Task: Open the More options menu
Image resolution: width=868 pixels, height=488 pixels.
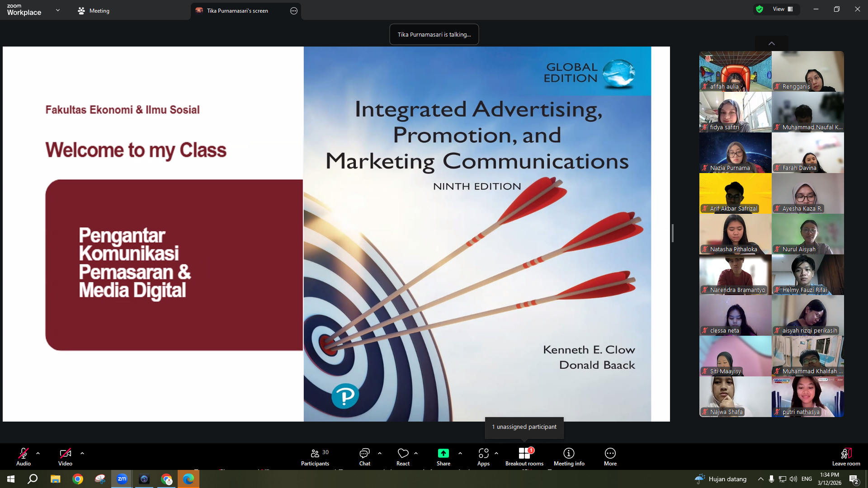Action: pyautogui.click(x=610, y=456)
